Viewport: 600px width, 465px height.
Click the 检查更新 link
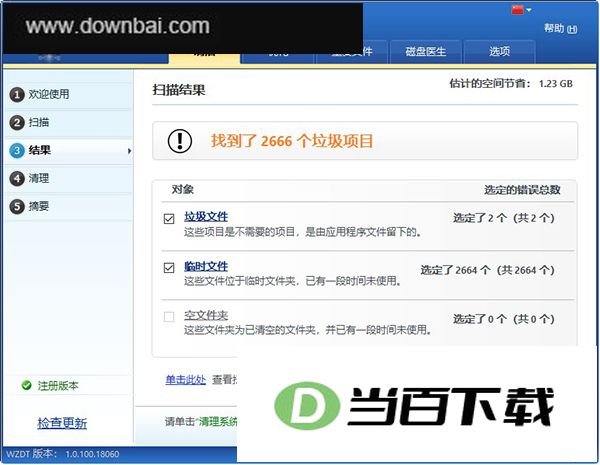[x=62, y=423]
